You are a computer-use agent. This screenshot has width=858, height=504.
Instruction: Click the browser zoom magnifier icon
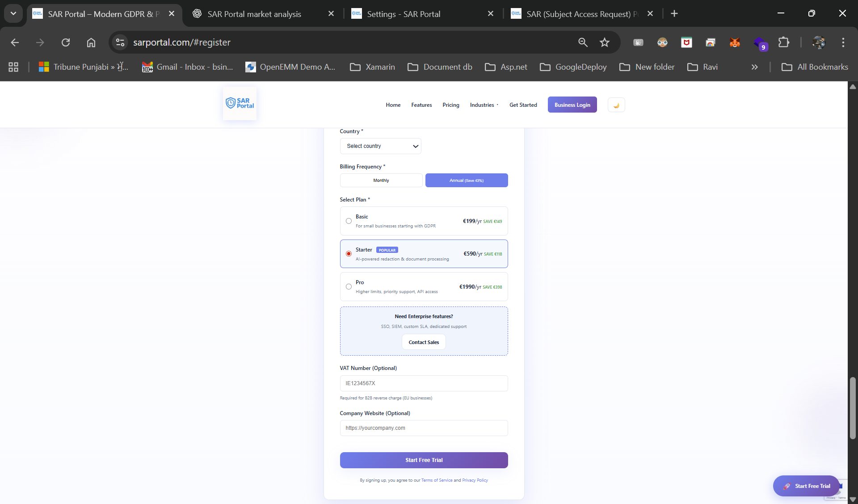coord(583,42)
